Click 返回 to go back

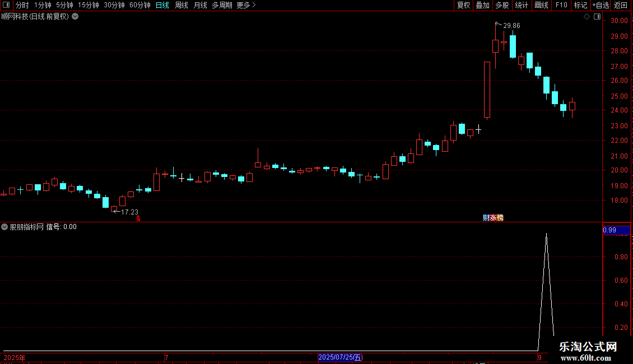[621, 5]
